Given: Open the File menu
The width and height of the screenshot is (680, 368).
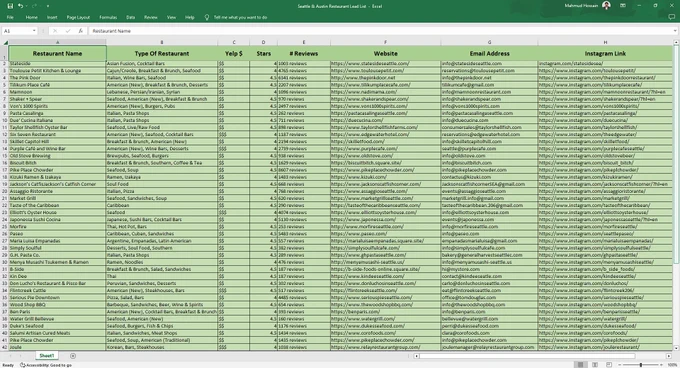Looking at the screenshot, I should tap(10, 17).
